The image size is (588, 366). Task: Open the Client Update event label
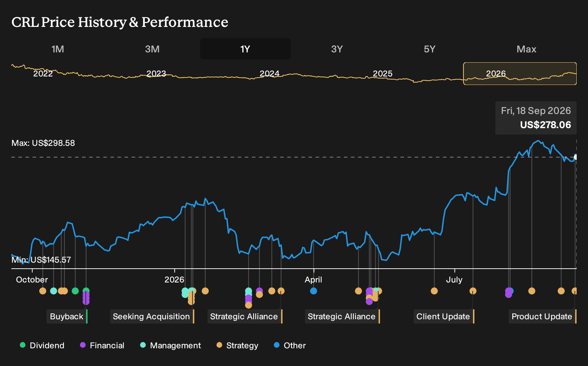click(x=444, y=316)
